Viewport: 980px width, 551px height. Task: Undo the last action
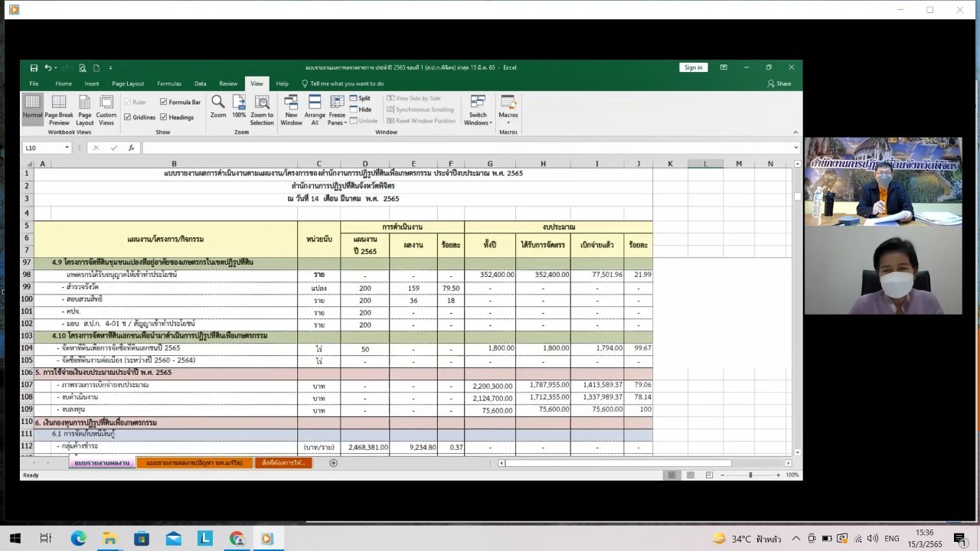pos(47,67)
